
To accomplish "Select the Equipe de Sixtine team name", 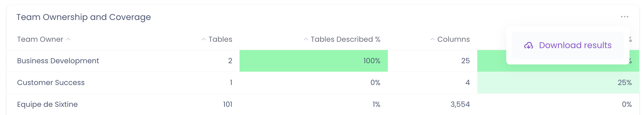I will [x=47, y=104].
